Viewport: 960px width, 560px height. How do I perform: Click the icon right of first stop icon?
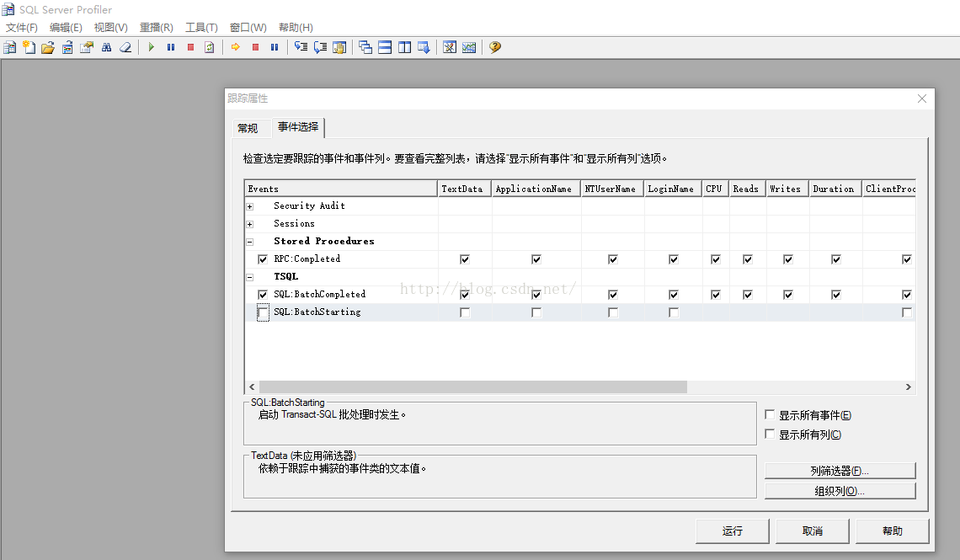210,47
